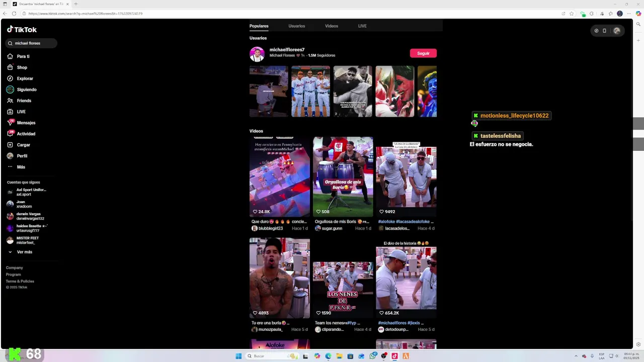This screenshot has height=362, width=644.
Task: Open Orgullosa de mis Boris video
Action: click(x=343, y=177)
